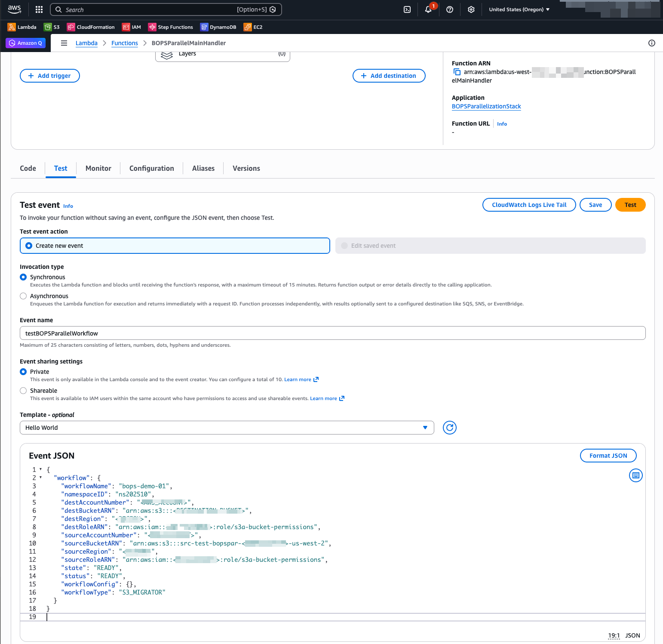Open CloudWatch Logs Live Tail
Image resolution: width=663 pixels, height=644 pixels.
pyautogui.click(x=529, y=205)
